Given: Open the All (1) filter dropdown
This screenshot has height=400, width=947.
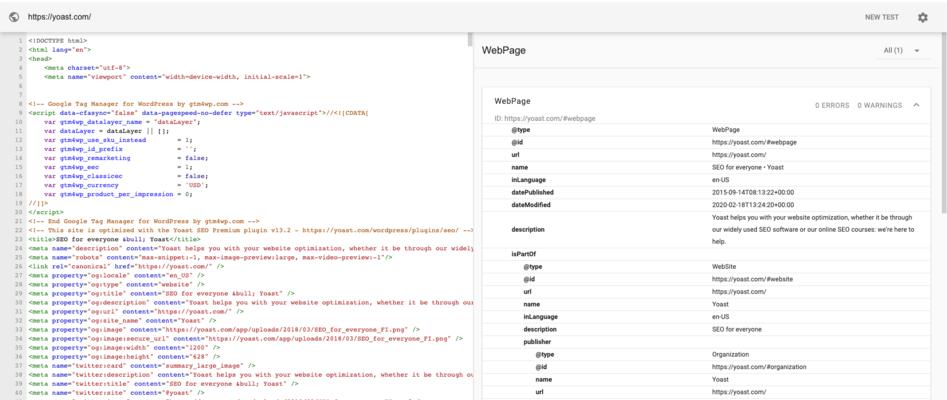Looking at the screenshot, I should click(x=901, y=51).
